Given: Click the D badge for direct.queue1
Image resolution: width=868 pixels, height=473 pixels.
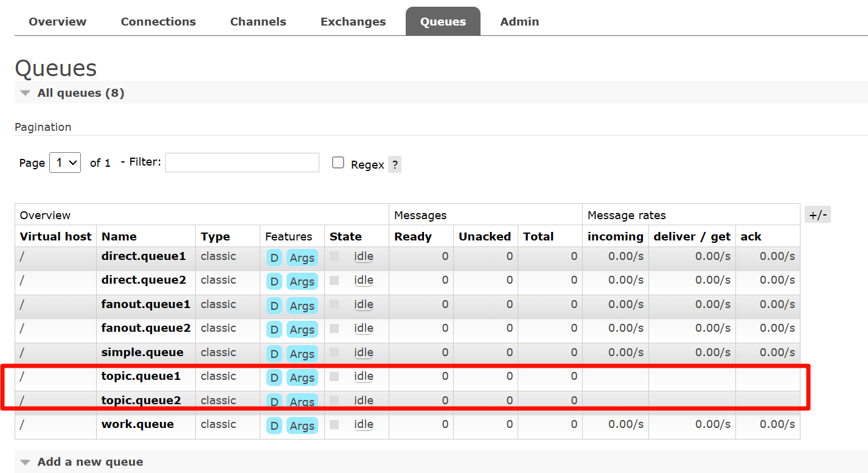Looking at the screenshot, I should coord(274,258).
